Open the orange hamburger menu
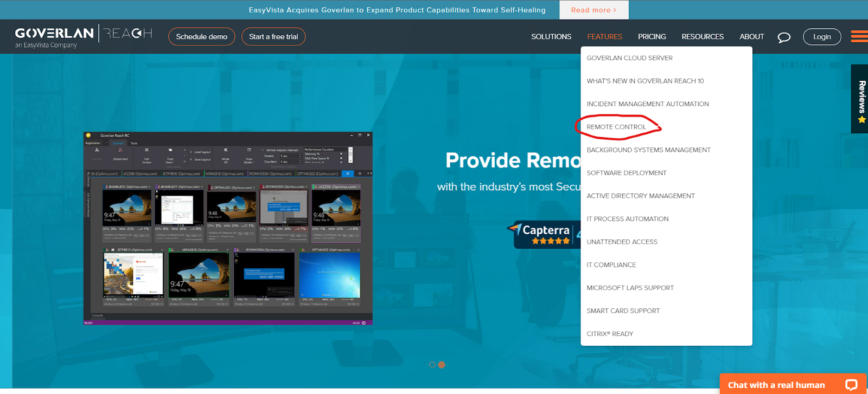 tap(859, 36)
